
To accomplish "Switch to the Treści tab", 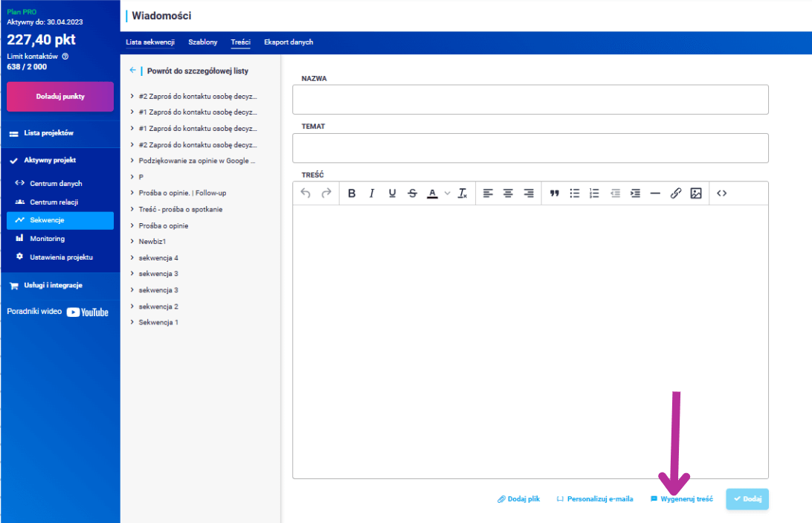I will (x=240, y=42).
